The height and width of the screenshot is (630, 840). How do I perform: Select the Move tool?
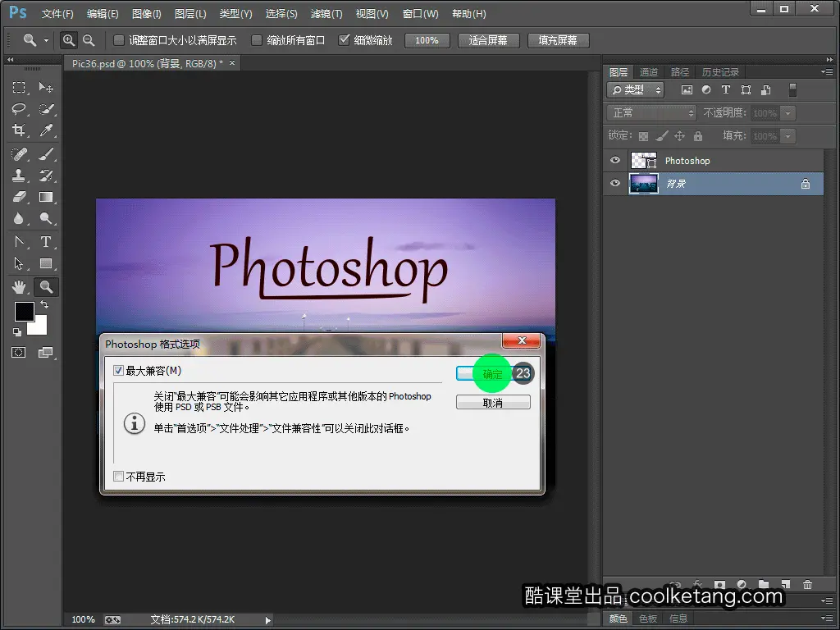click(x=46, y=87)
